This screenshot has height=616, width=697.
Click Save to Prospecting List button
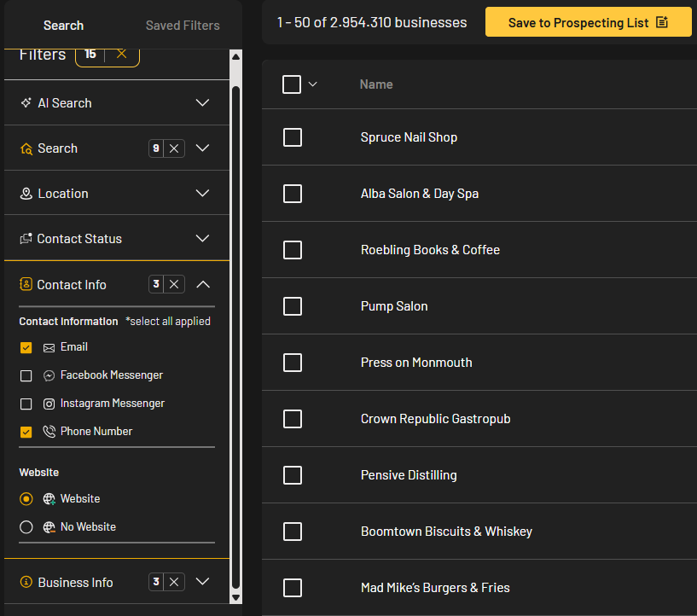[588, 22]
